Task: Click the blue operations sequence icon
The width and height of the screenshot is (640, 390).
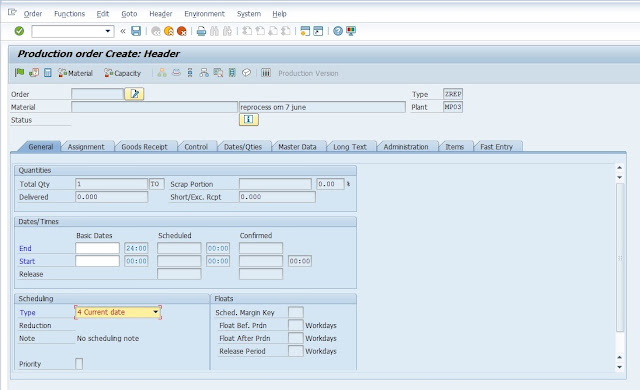Action: pos(190,73)
